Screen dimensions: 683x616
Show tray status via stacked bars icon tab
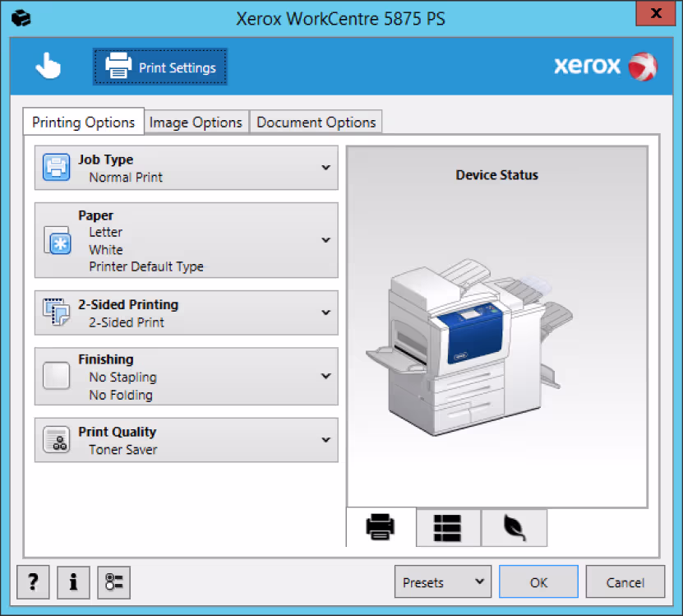tap(448, 527)
